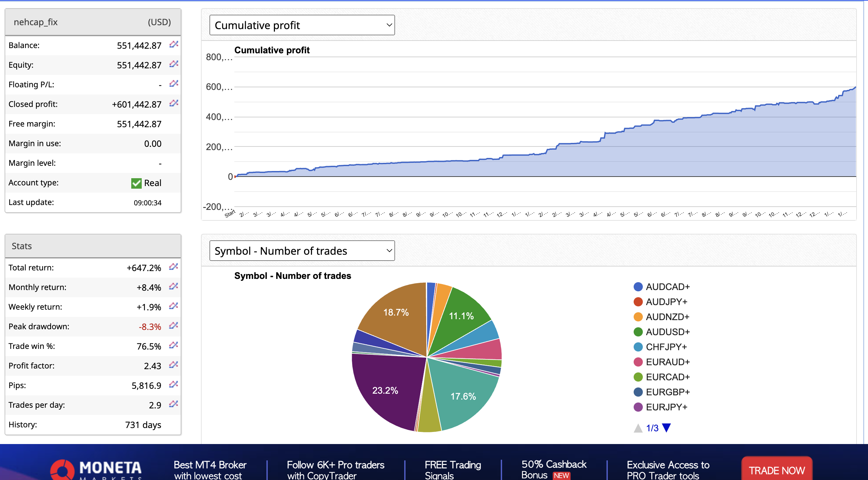Click the Trades per day chart icon
Screen dimensions: 868x480
coord(173,404)
